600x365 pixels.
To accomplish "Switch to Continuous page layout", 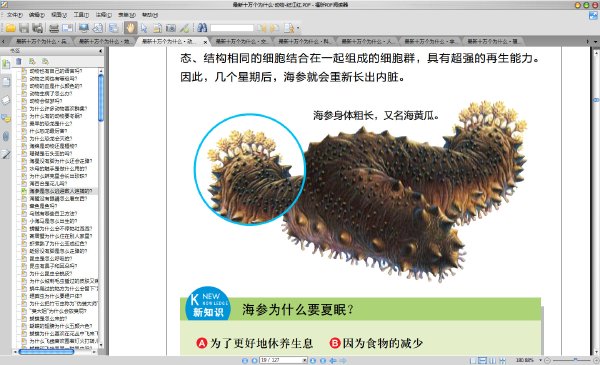I will click(483, 360).
